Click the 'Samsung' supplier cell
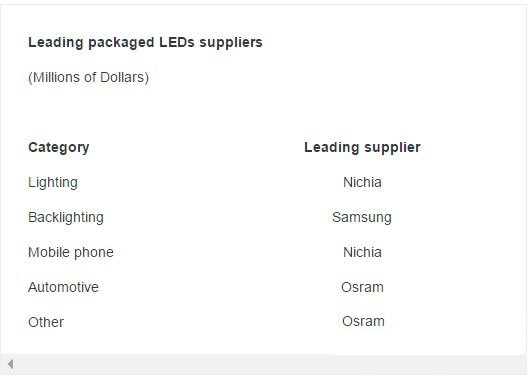This screenshot has width=531, height=379. 362,217
